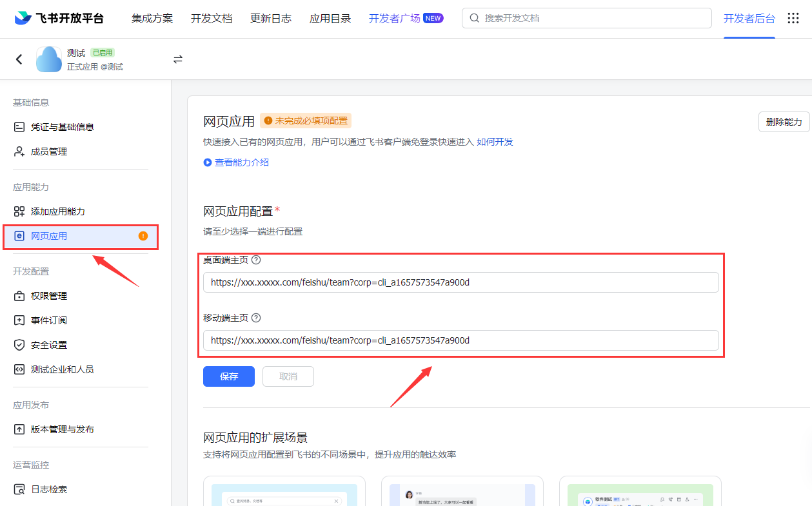Click the 删除能力 button
The height and width of the screenshot is (506, 812).
pos(784,121)
